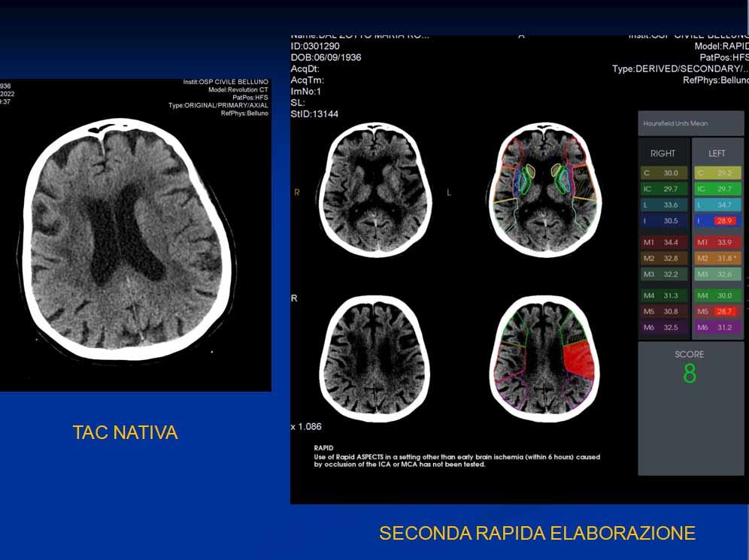Click the left M6 purple row 31.2
This screenshot has width=749, height=560.
tap(717, 328)
